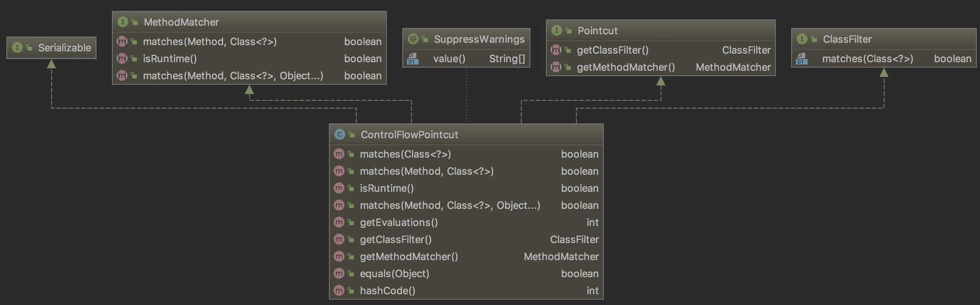Viewport: 980px width, 305px height.
Task: Select the MethodMatcher node title
Action: (181, 22)
